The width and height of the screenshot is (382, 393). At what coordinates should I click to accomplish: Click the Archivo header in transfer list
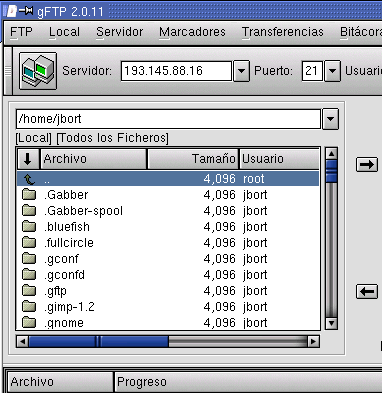[x=60, y=382]
